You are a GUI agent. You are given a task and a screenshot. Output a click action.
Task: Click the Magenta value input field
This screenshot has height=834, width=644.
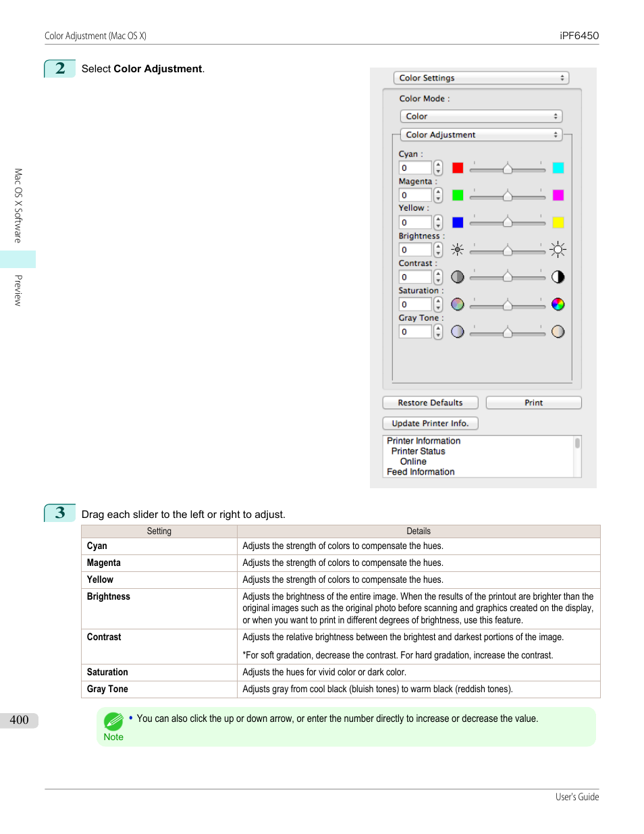tap(415, 195)
